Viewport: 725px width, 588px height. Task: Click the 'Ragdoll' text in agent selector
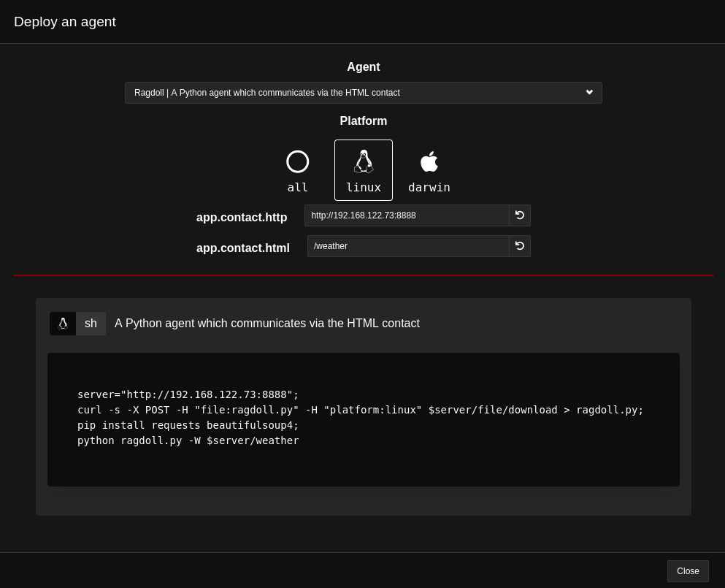149,93
